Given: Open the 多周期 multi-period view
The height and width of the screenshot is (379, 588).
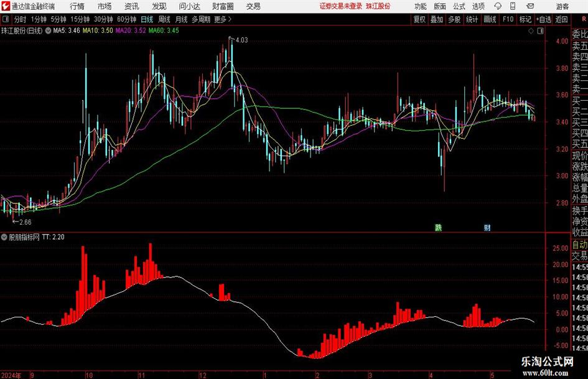Looking at the screenshot, I should tap(201, 19).
